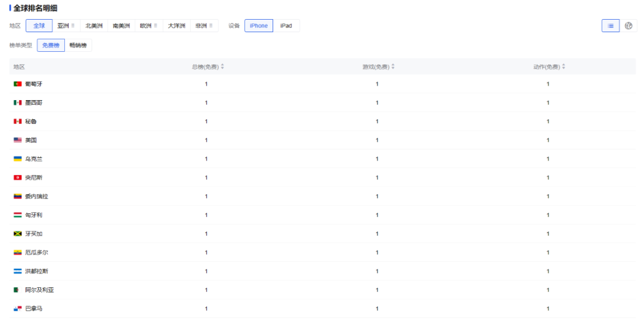Click 总榜(免费) rank in 厄瓜多尔 row
The image size is (644, 320).
point(206,253)
